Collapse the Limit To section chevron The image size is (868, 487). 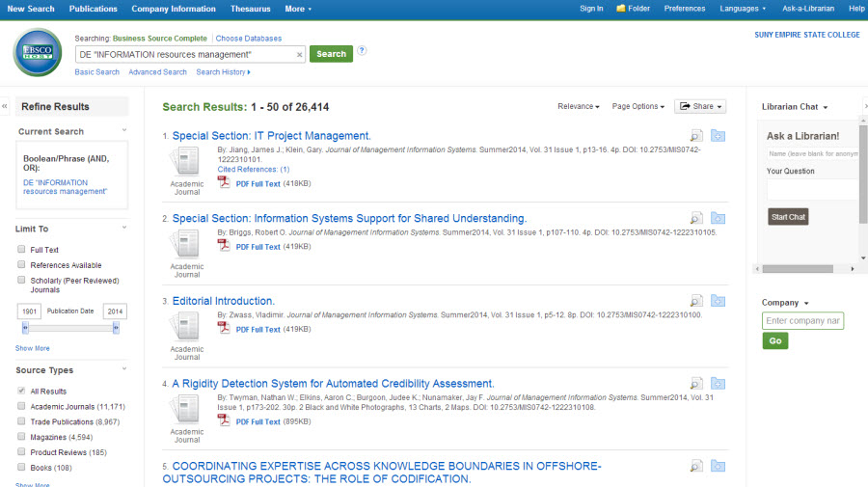[x=124, y=228]
